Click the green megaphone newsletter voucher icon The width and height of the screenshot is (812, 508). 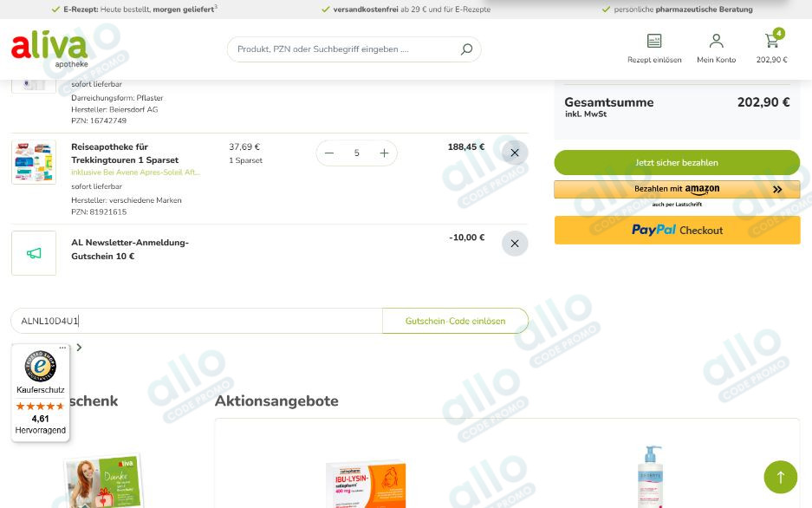[x=33, y=252]
